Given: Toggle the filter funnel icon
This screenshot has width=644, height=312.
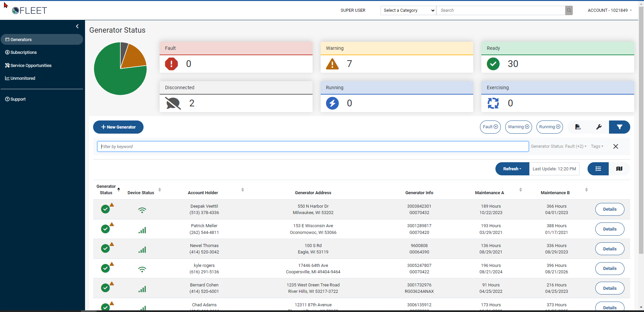Looking at the screenshot, I should (x=620, y=127).
